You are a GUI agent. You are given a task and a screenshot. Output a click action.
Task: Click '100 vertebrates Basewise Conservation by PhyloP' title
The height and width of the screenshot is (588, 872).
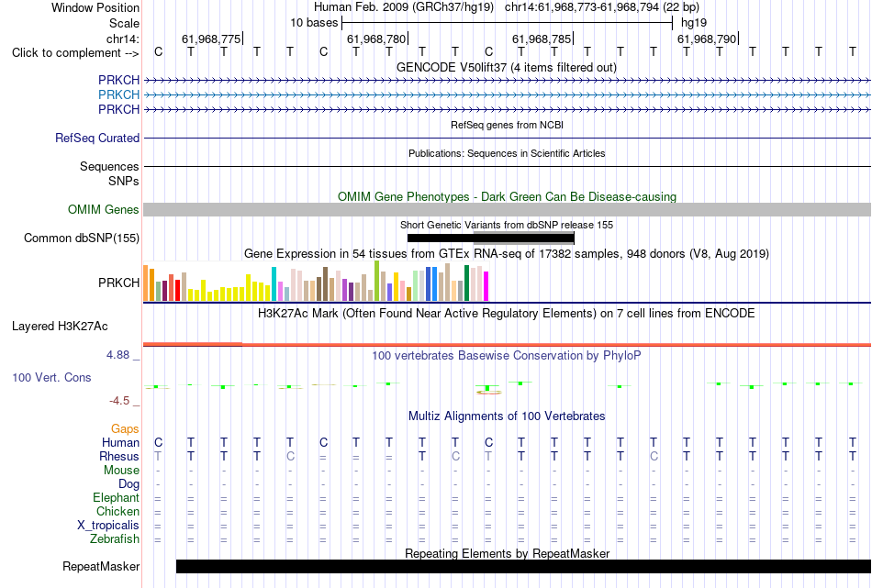coord(506,355)
